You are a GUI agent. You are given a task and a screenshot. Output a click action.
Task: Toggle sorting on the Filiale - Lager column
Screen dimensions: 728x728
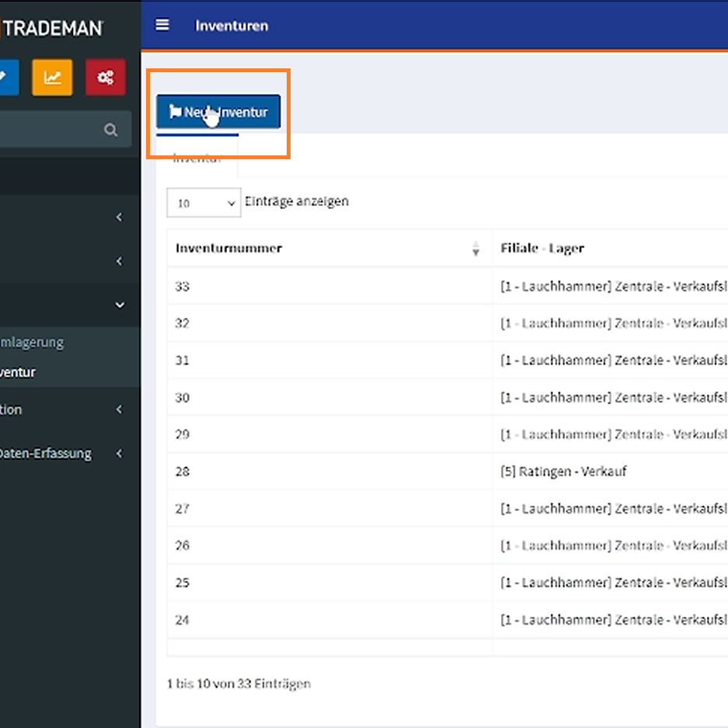click(544, 248)
